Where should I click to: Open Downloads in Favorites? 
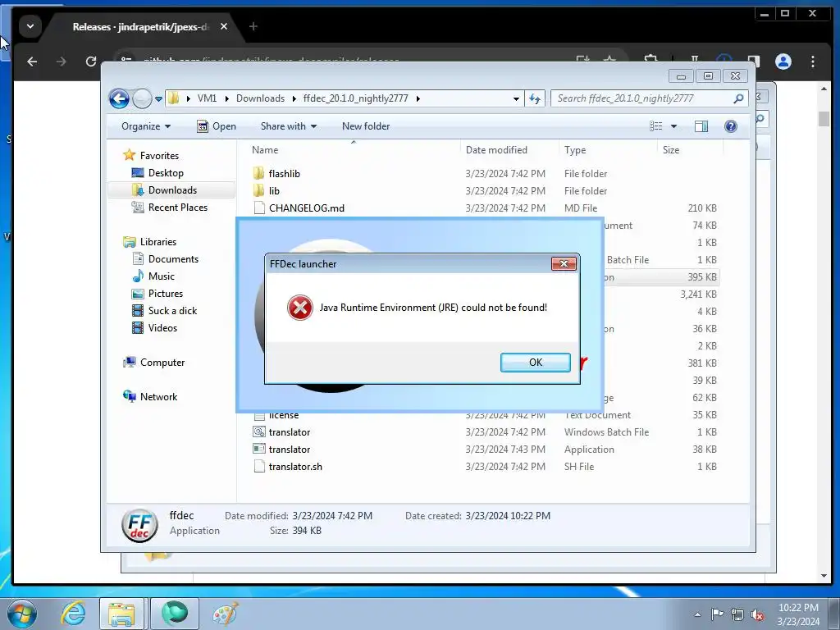172,189
